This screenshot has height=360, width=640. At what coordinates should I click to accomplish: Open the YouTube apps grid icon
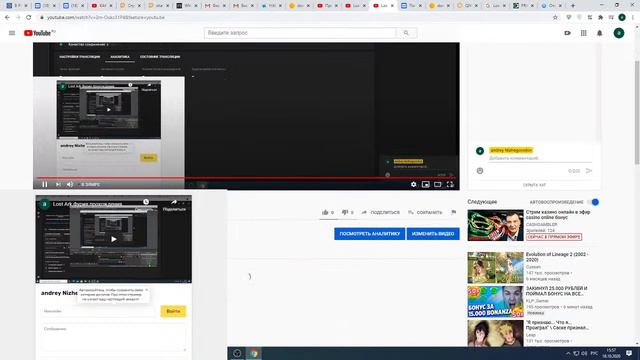point(584,33)
